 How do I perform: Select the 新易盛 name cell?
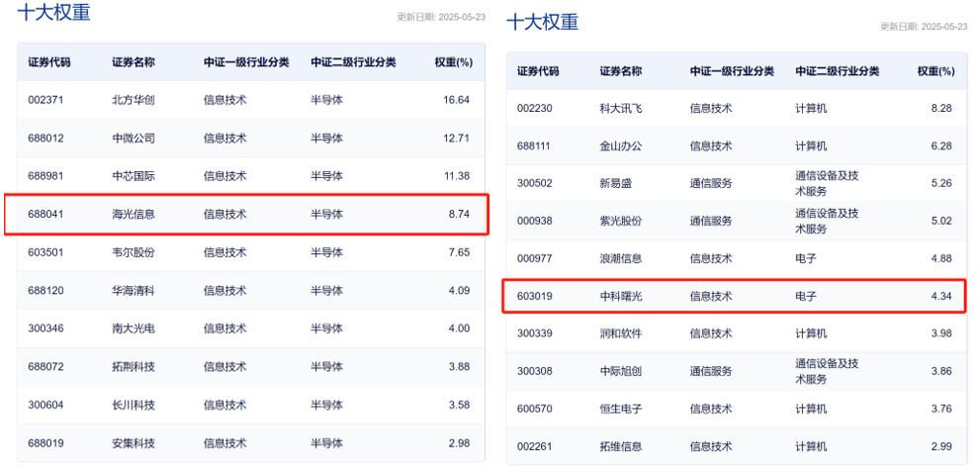[x=616, y=183]
